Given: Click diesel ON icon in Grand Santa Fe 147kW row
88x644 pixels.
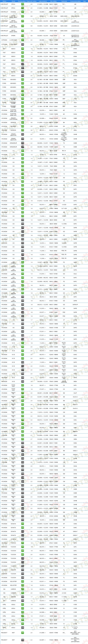Looking at the screenshot, I should point(23,139).
